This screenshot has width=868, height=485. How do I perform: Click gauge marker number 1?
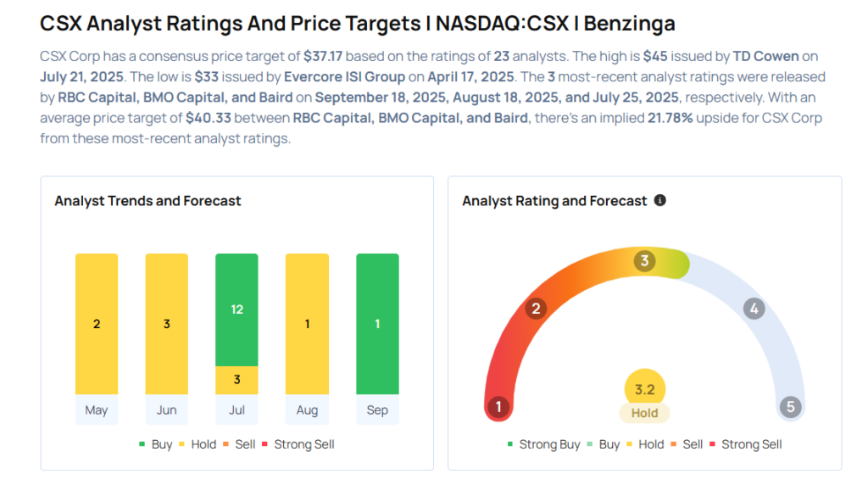click(498, 407)
